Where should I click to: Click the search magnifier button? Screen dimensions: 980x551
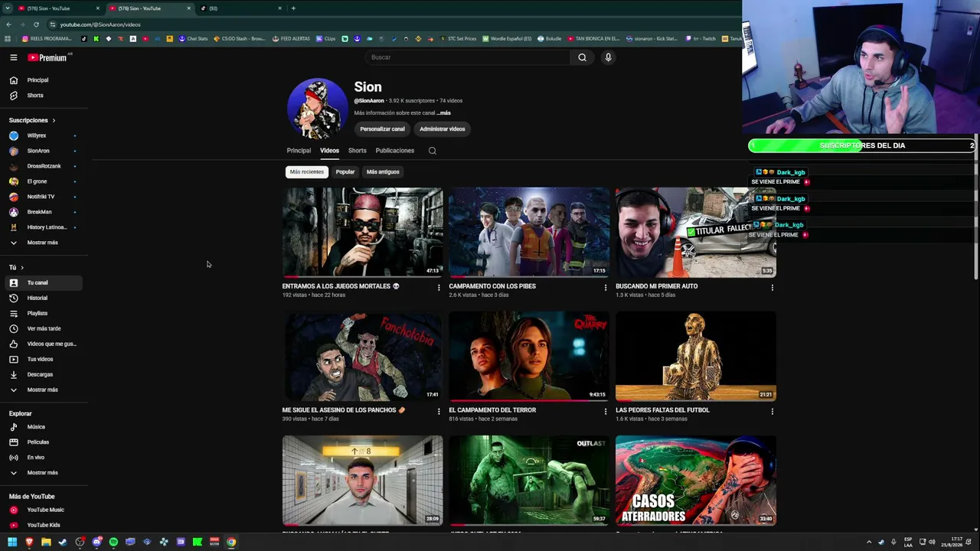pyautogui.click(x=582, y=57)
